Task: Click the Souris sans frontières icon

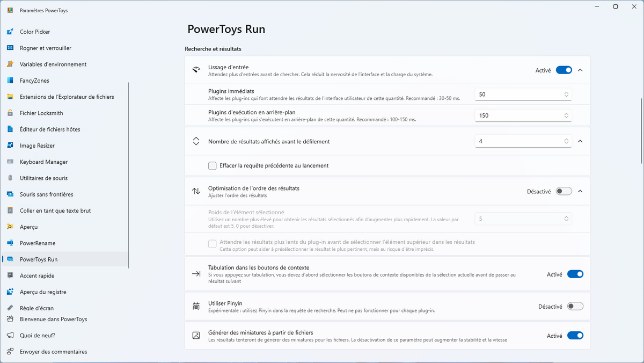Action: coord(10,194)
